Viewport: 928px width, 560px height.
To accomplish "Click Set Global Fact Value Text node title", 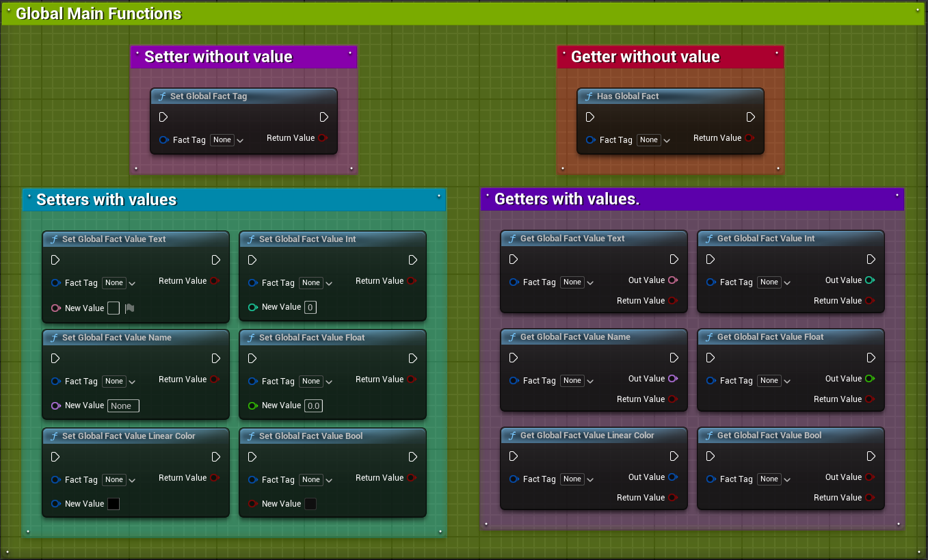I will pos(114,239).
